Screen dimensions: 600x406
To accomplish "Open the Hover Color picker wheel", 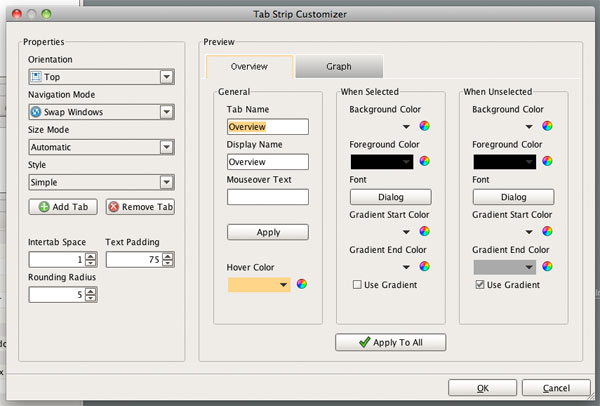I will (302, 284).
